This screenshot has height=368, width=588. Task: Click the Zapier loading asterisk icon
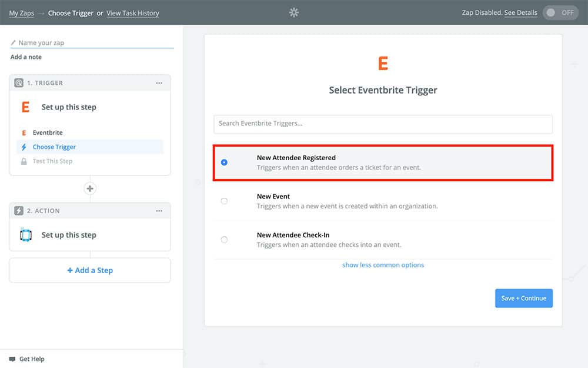tap(294, 12)
